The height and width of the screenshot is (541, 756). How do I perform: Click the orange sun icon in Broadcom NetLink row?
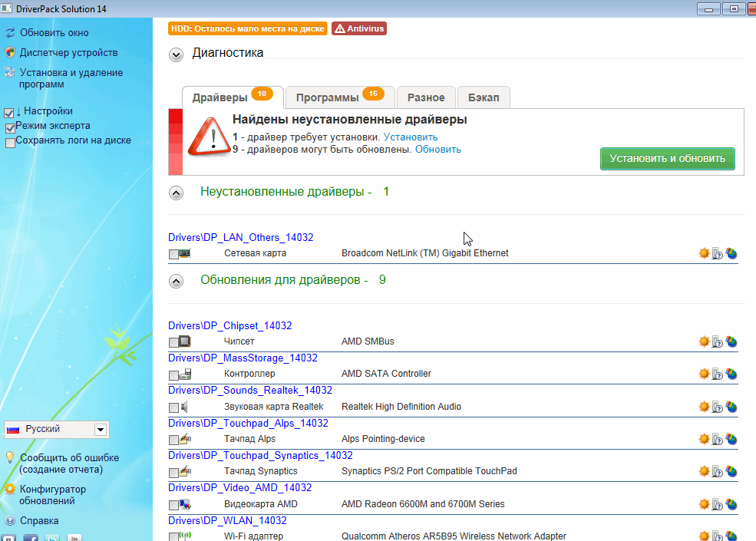[704, 253]
